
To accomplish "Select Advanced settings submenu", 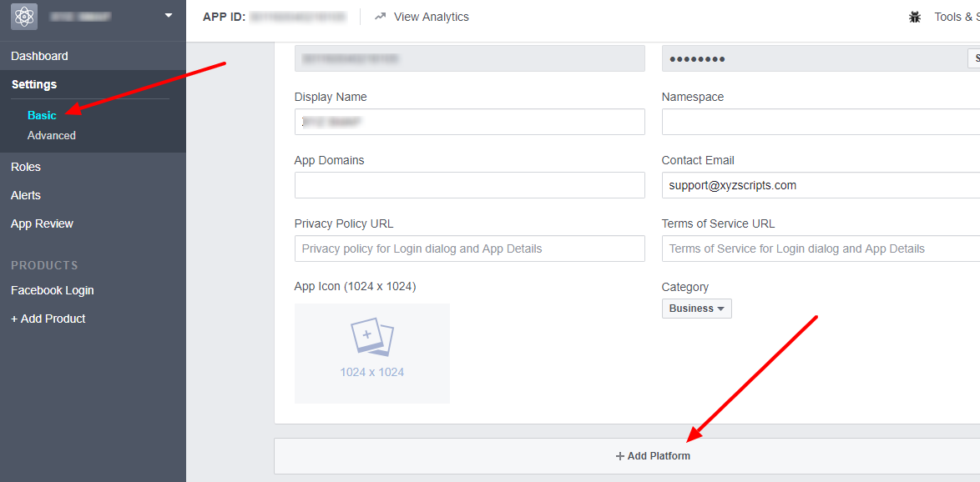I will pos(52,135).
